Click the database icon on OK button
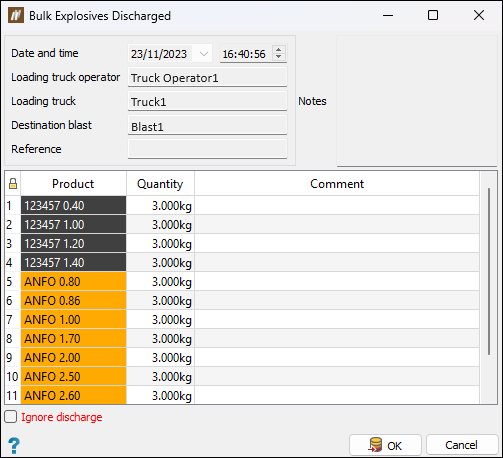 point(376,445)
